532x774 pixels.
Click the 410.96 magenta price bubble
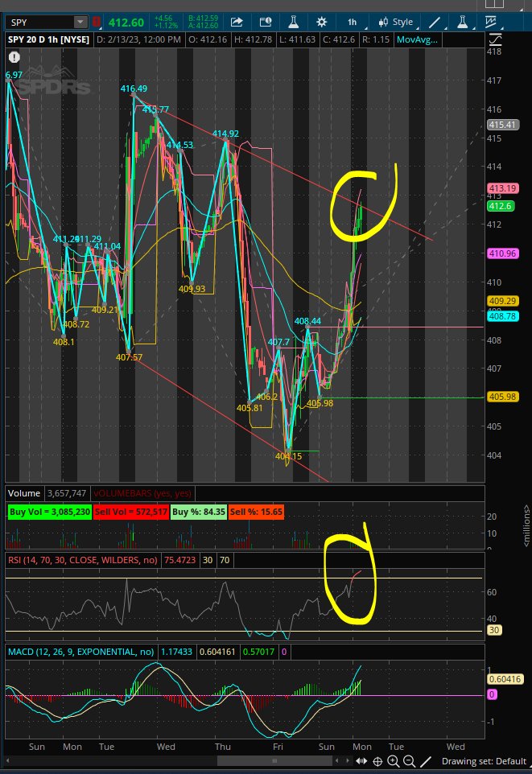click(x=502, y=253)
